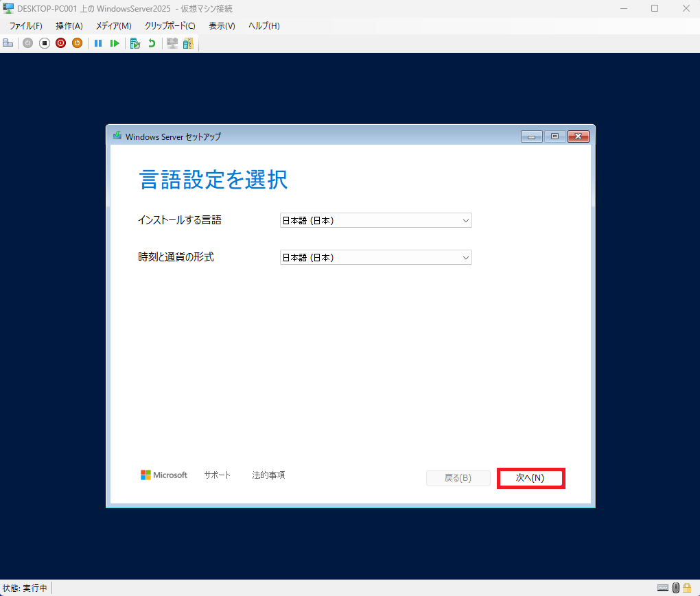Click the Turn Off (stop) toolbar icon

(44, 43)
